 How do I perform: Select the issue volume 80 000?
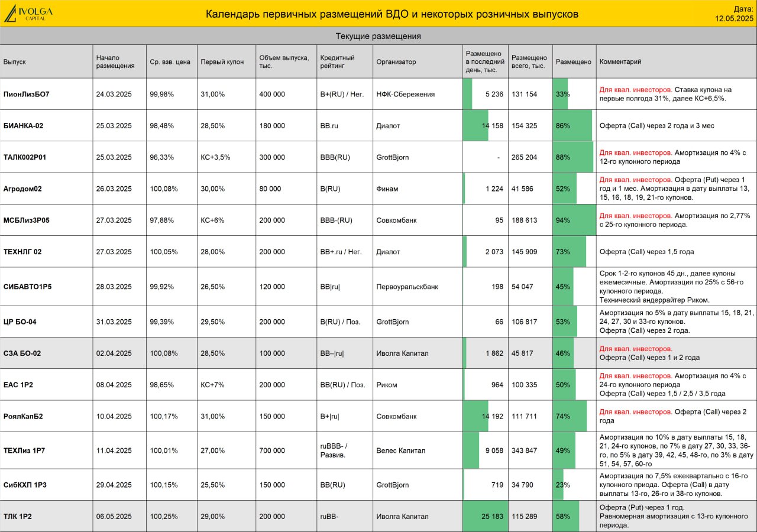(270, 189)
